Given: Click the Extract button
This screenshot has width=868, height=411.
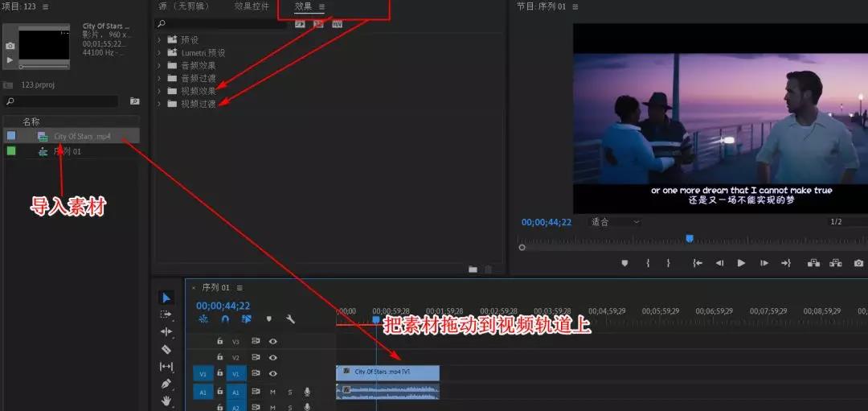Looking at the screenshot, I should point(835,263).
